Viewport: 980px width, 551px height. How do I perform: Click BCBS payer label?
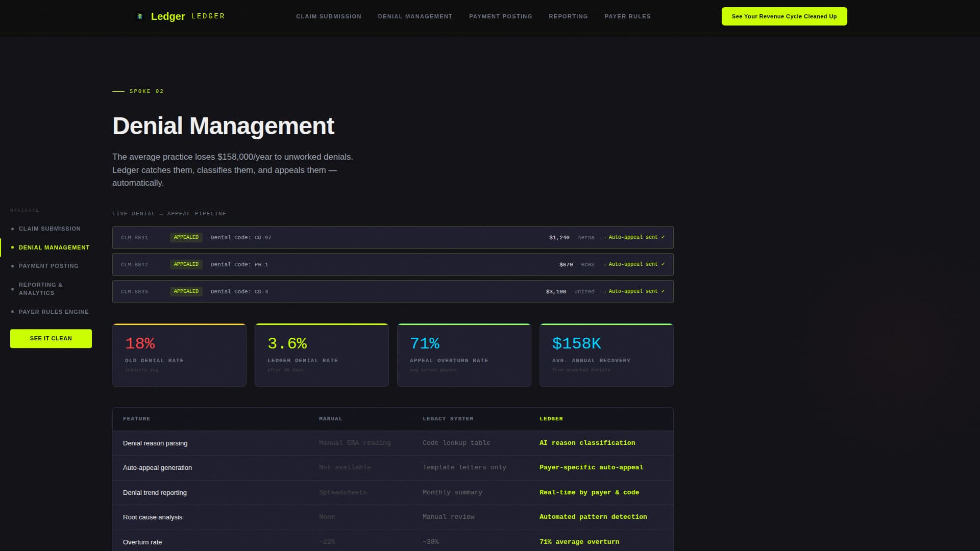coord(587,264)
